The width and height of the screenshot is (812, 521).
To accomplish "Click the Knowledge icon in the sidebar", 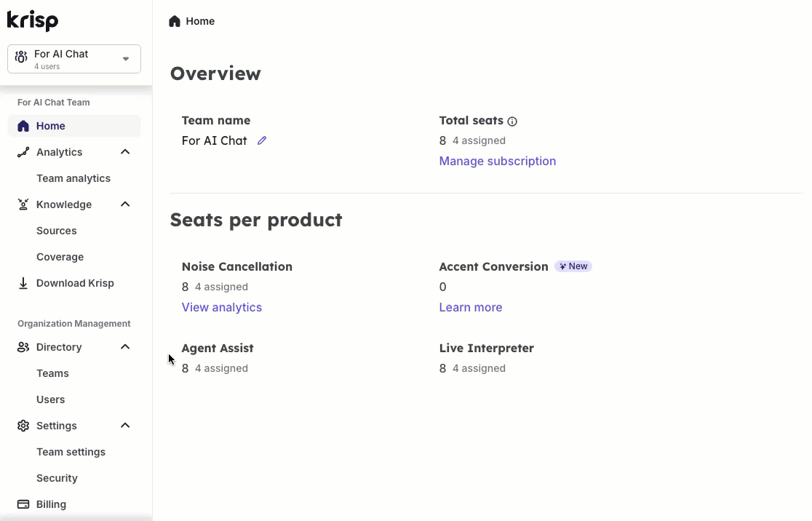I will (23, 204).
